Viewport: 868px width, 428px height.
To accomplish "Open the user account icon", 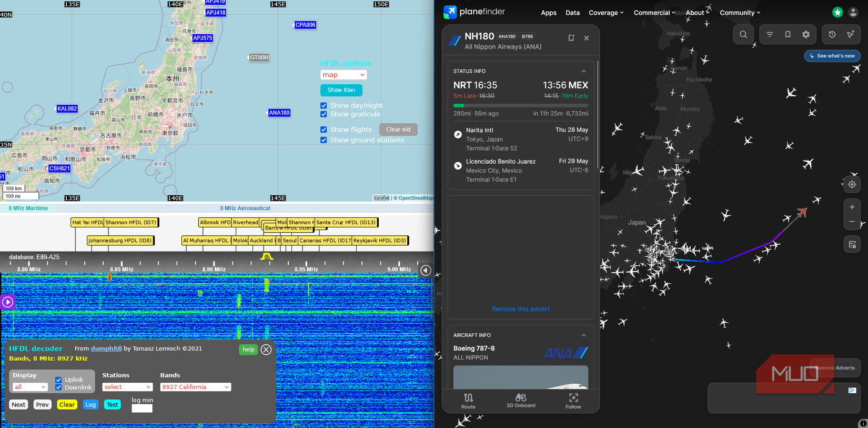I will (853, 13).
